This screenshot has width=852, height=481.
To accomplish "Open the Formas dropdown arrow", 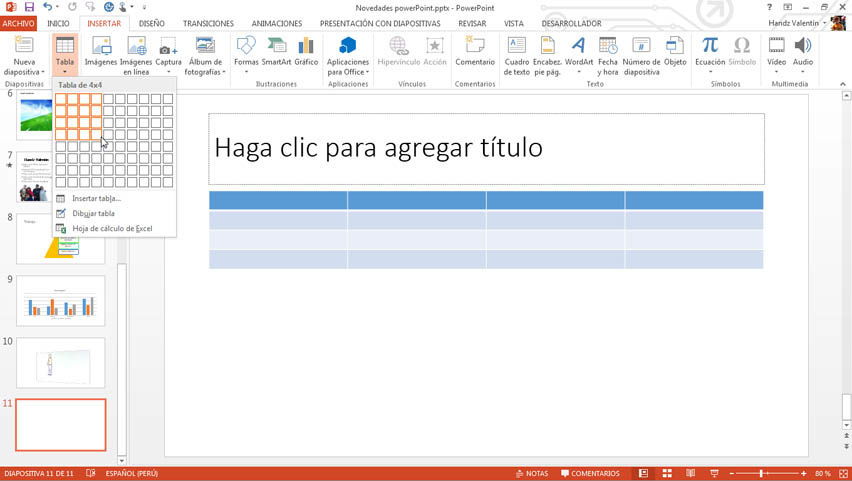I will coord(246,72).
